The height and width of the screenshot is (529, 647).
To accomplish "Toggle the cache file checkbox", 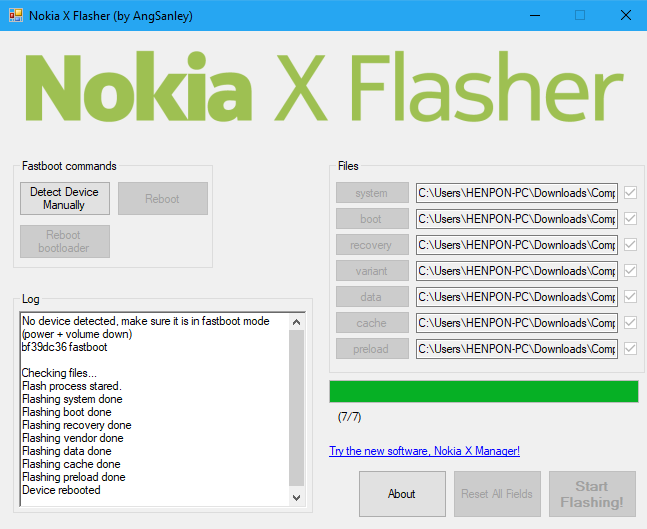I will pyautogui.click(x=630, y=322).
